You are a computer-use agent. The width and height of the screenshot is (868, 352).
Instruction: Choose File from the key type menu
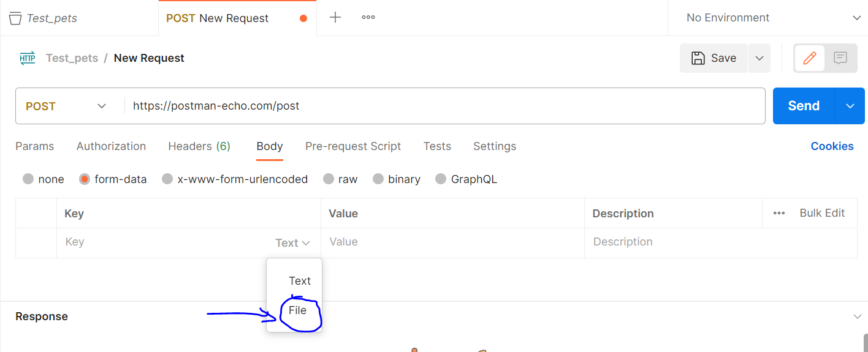point(298,310)
